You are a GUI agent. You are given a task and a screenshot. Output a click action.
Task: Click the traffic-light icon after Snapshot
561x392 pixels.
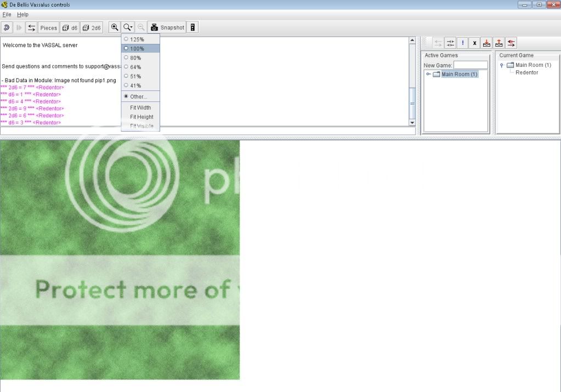(x=192, y=27)
